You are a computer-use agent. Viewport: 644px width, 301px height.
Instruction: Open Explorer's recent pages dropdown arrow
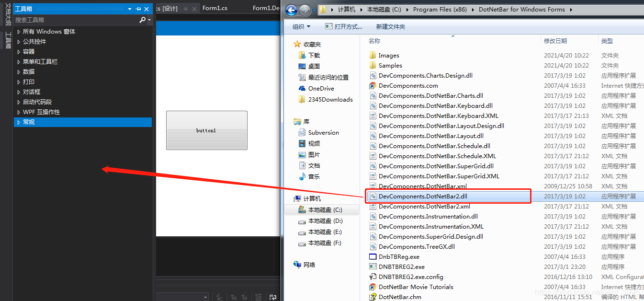tap(314, 10)
